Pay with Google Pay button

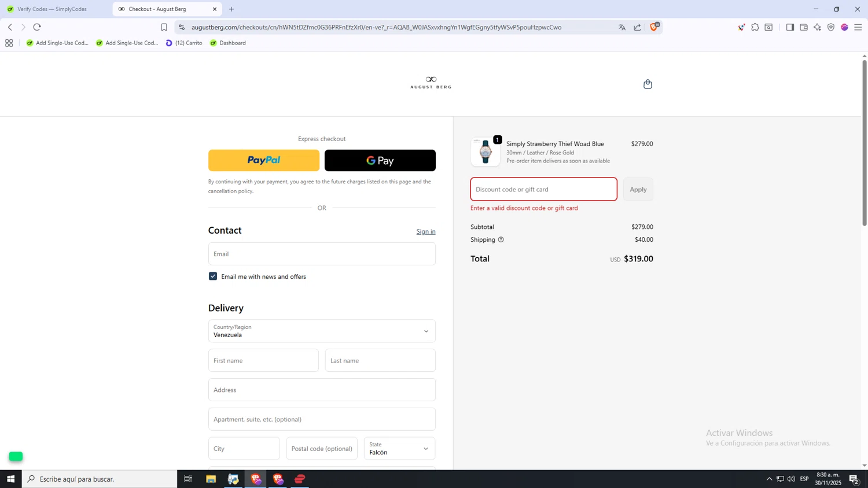coord(380,160)
